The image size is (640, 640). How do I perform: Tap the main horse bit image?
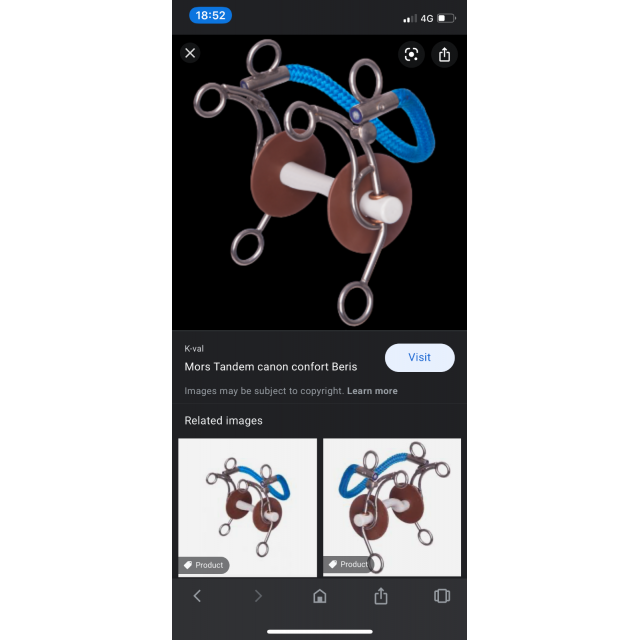[319, 182]
